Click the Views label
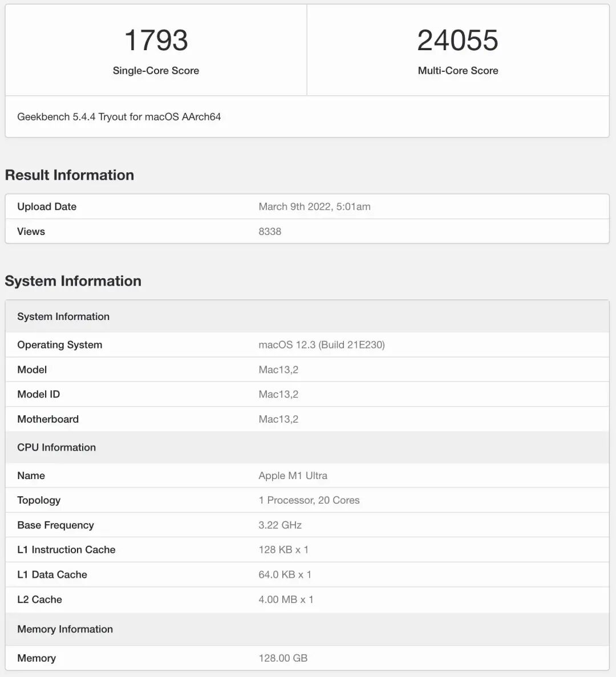616x677 pixels. click(x=31, y=232)
